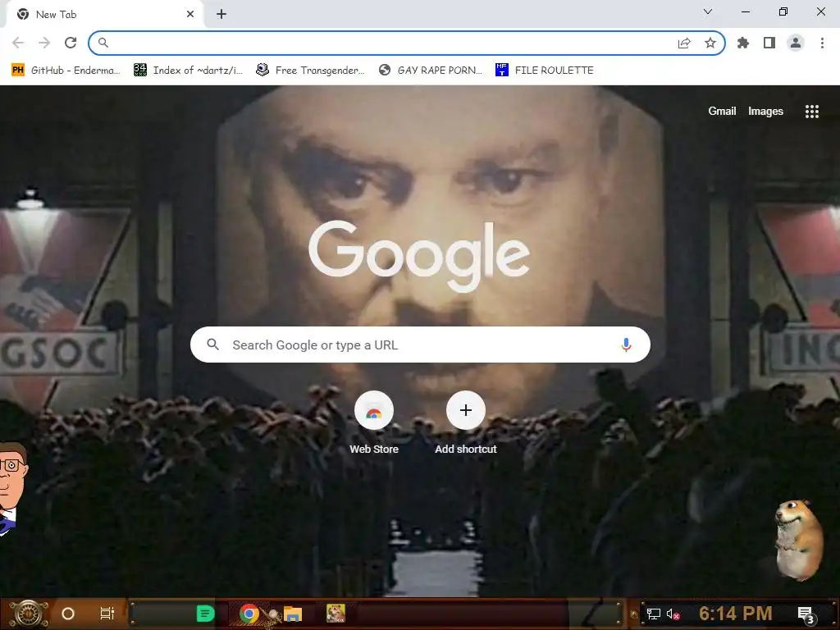Open the notification center icon
This screenshot has height=630, width=840.
pos(806,614)
